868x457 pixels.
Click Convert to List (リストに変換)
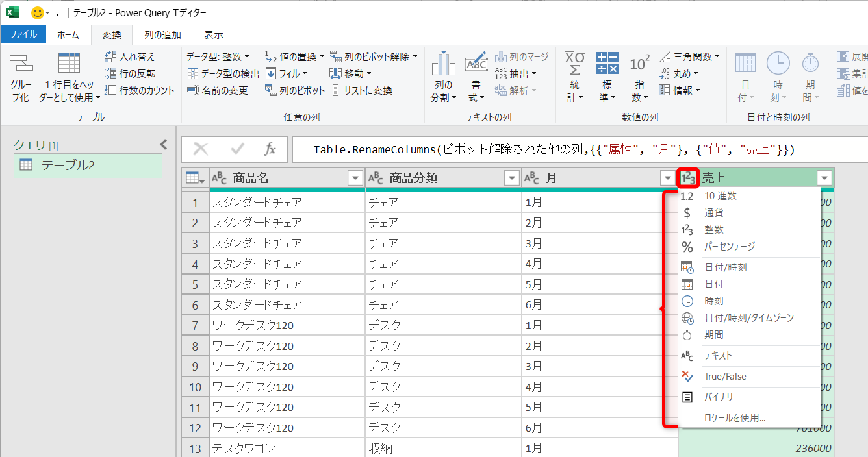click(x=362, y=90)
